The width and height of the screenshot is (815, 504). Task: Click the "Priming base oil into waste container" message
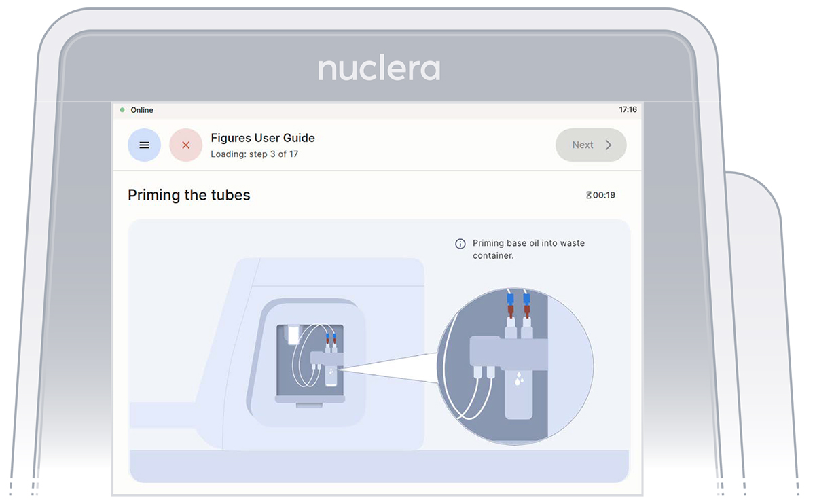coord(528,249)
